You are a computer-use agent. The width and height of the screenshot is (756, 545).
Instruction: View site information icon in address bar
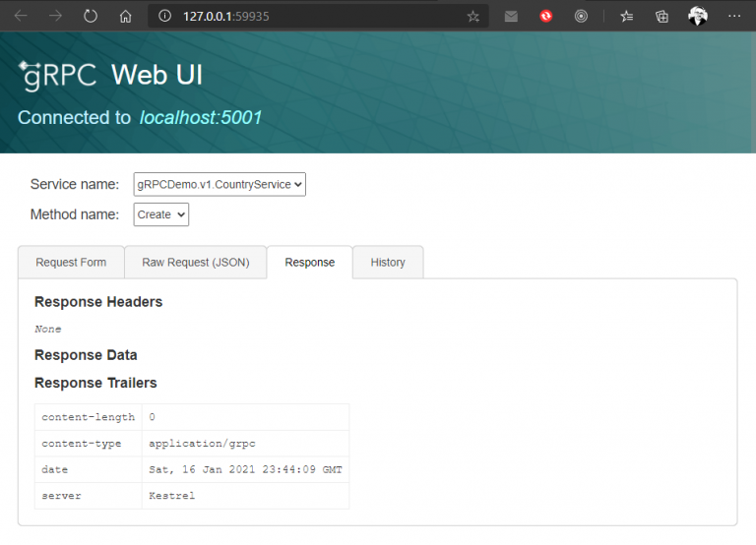point(163,16)
